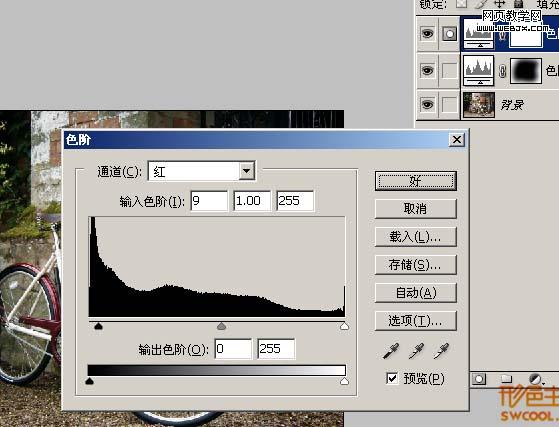Screen dimensions: 559x427
Task: Click the 输出色阶(O): label
Action: tap(174, 350)
